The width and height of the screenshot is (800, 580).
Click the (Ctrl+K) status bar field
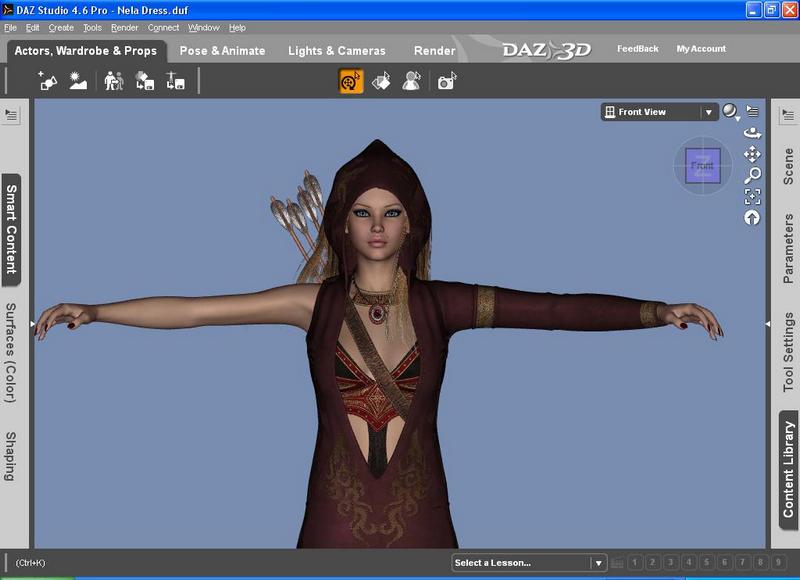30,563
